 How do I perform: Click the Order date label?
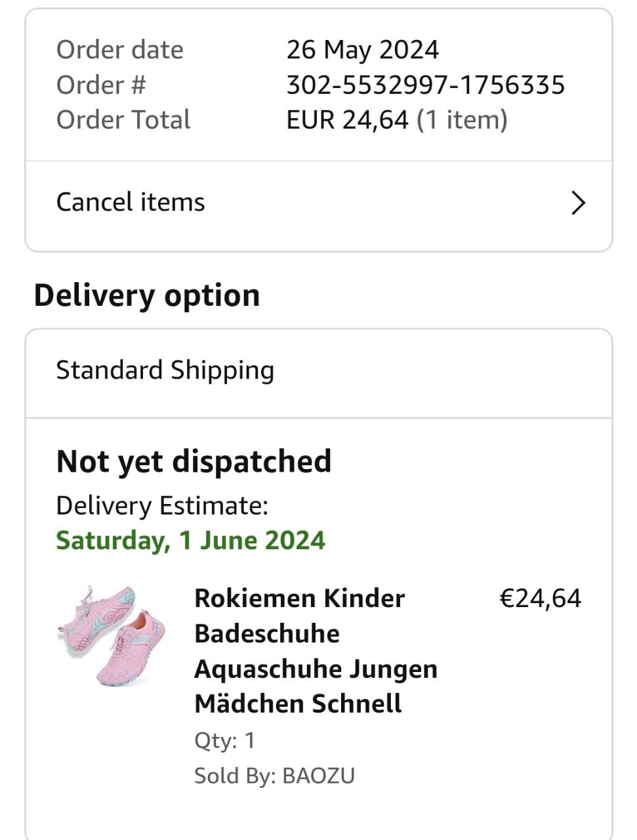[x=119, y=50]
